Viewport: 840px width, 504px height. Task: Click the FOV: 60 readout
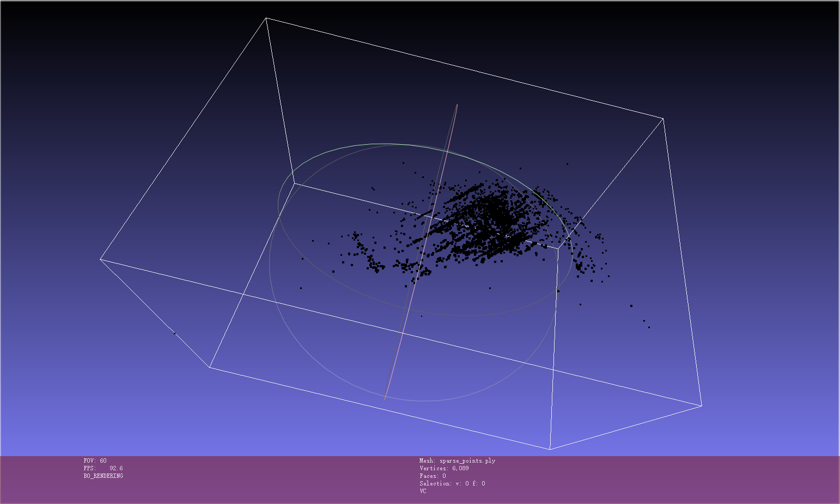pyautogui.click(x=95, y=460)
